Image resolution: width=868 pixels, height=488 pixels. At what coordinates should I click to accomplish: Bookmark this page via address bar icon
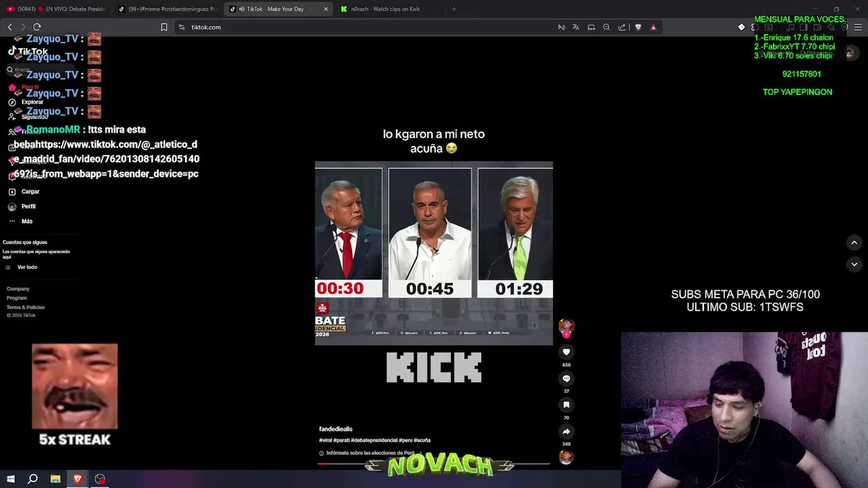[x=163, y=27]
